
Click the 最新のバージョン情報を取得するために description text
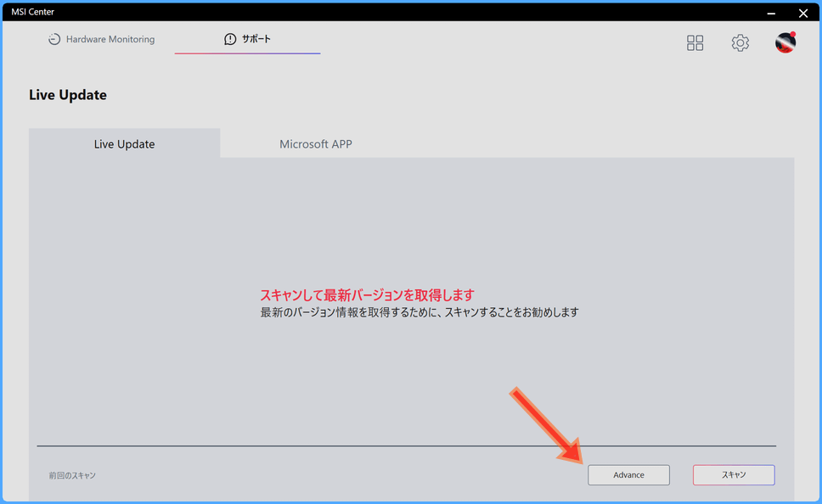pos(419,312)
